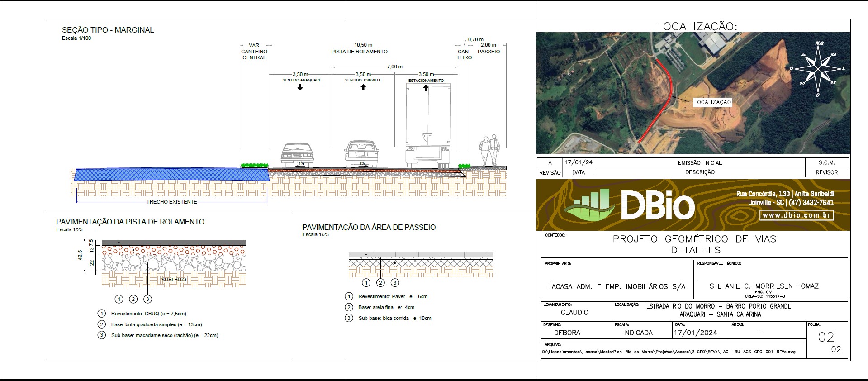Click the up arrow under Sentido Joinville
The image size is (868, 381).
(x=363, y=87)
